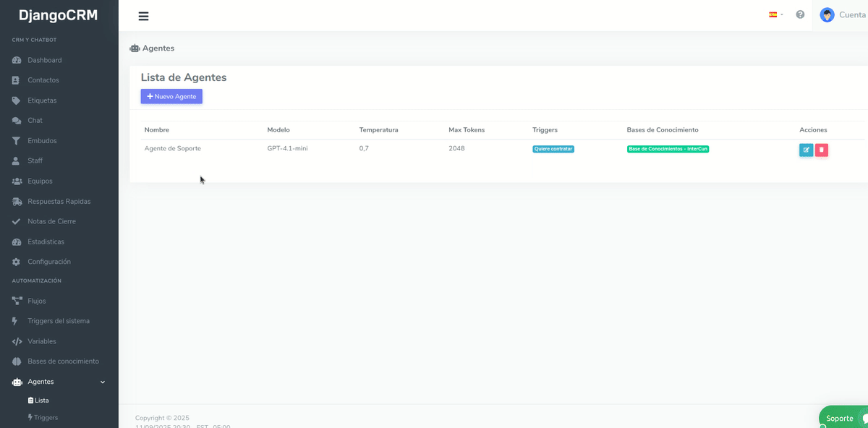Click the Max Tokens column header

[x=467, y=130]
